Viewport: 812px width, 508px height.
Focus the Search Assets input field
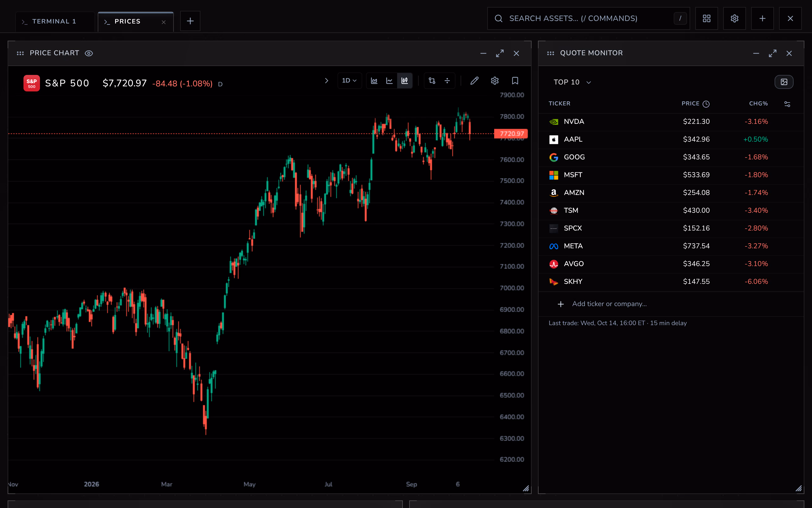point(588,18)
